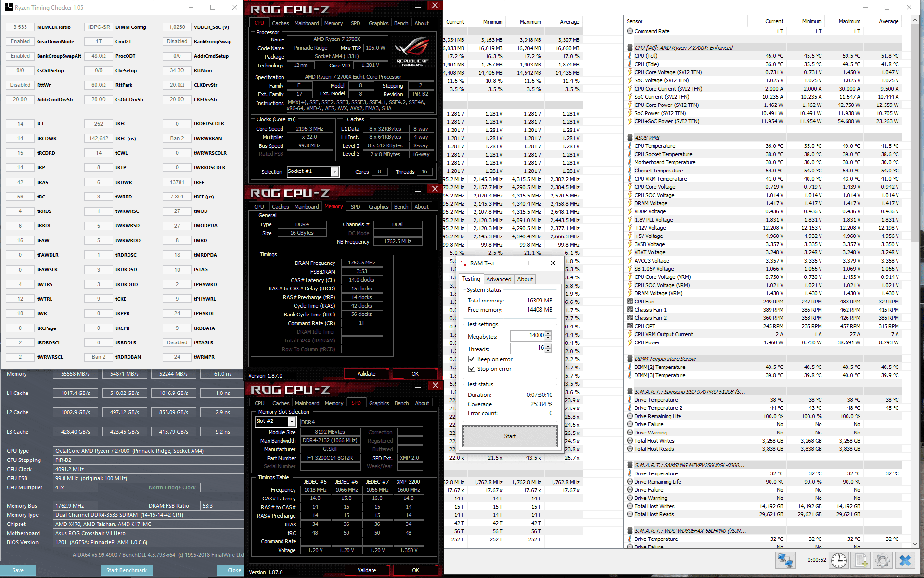Decrease Threads value with down arrow
Viewport: 924px width, 578px height.
[548, 351]
